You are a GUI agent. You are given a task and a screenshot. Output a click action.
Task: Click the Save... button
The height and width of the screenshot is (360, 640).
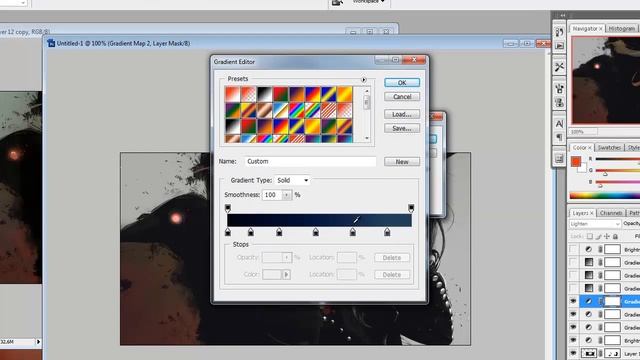point(402,128)
